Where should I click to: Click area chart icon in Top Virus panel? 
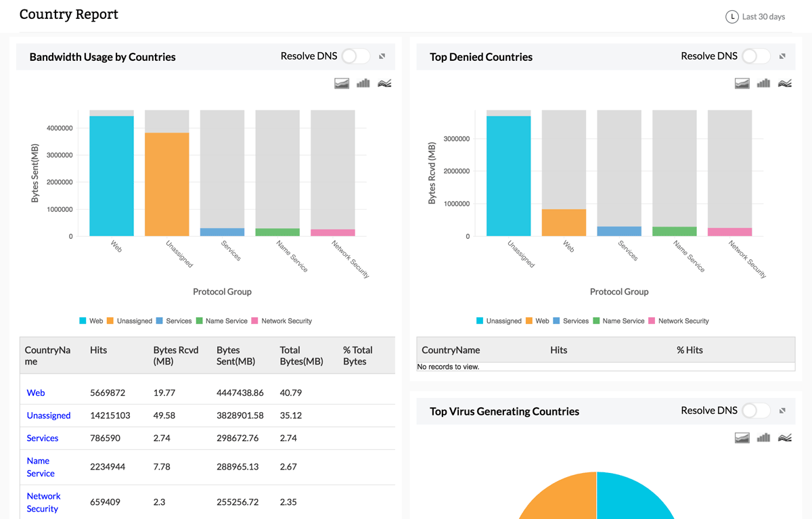(742, 438)
